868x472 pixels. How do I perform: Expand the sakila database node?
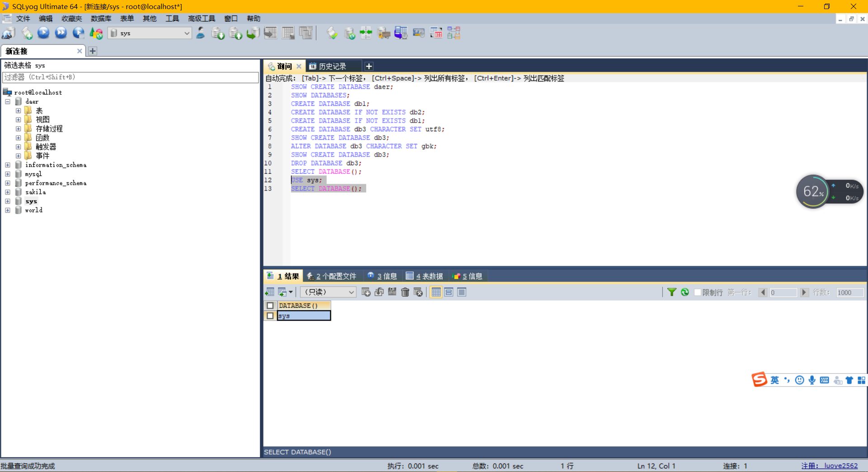point(8,192)
